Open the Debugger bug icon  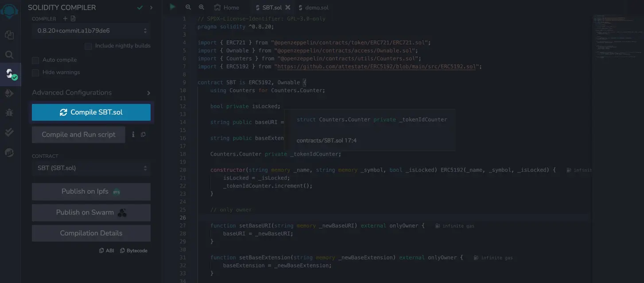(x=9, y=113)
